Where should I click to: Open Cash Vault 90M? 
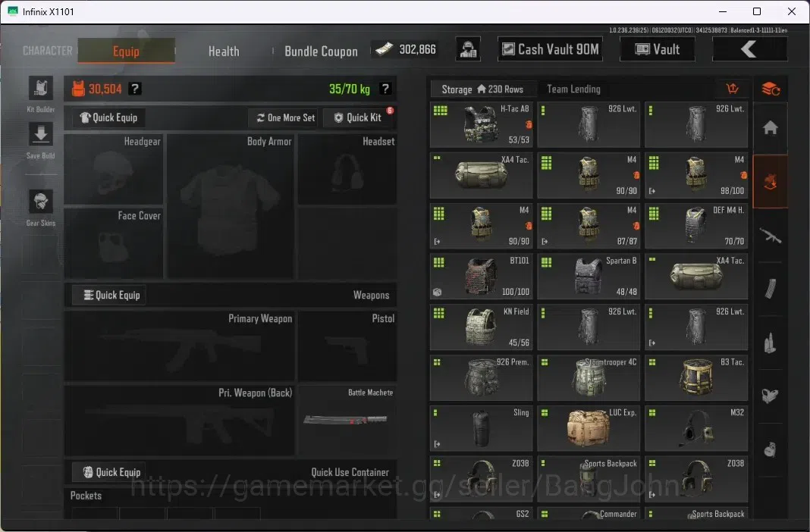coord(550,49)
